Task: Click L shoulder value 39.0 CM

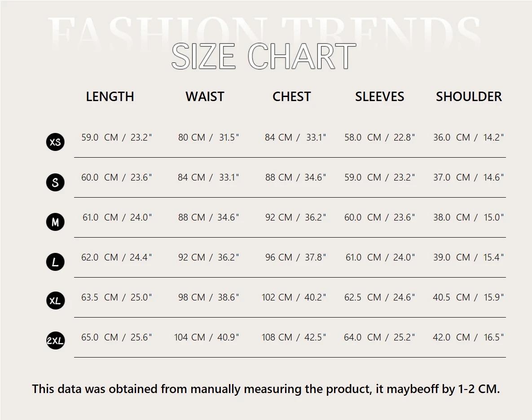Action: (x=452, y=257)
